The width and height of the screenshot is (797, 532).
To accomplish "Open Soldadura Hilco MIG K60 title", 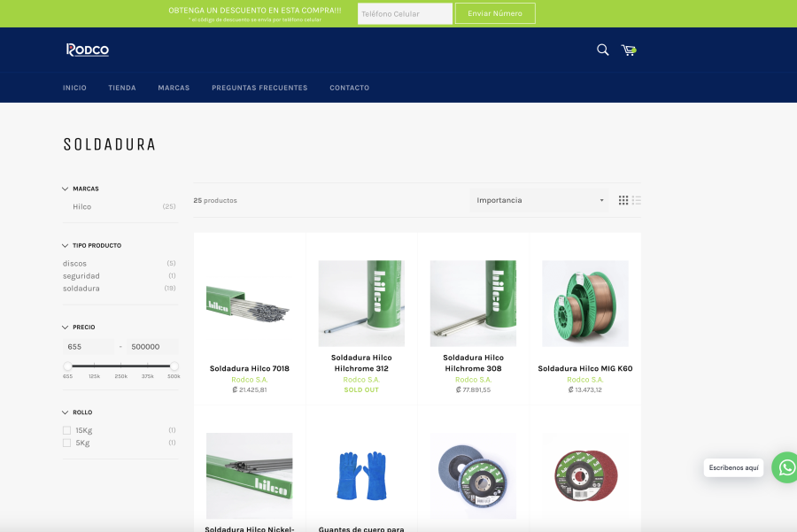I will [585, 368].
